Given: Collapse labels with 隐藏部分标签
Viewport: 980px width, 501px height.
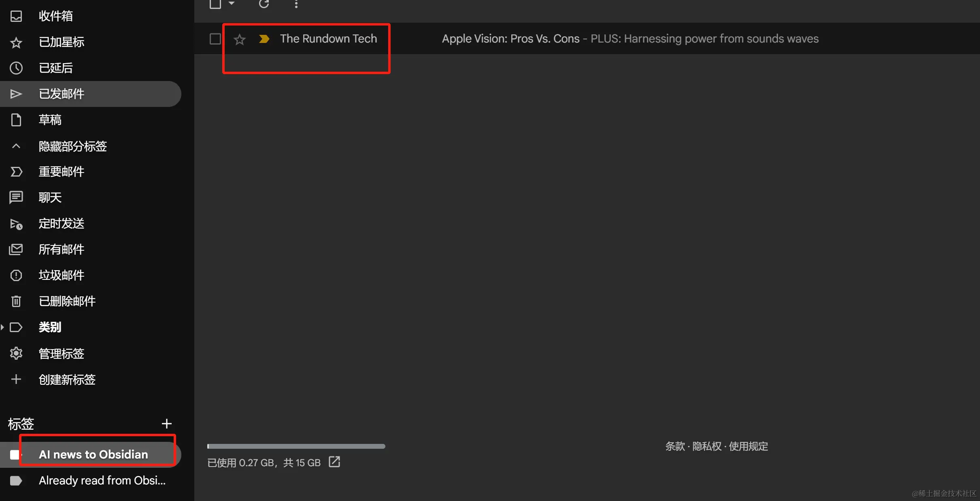Looking at the screenshot, I should pyautogui.click(x=72, y=146).
